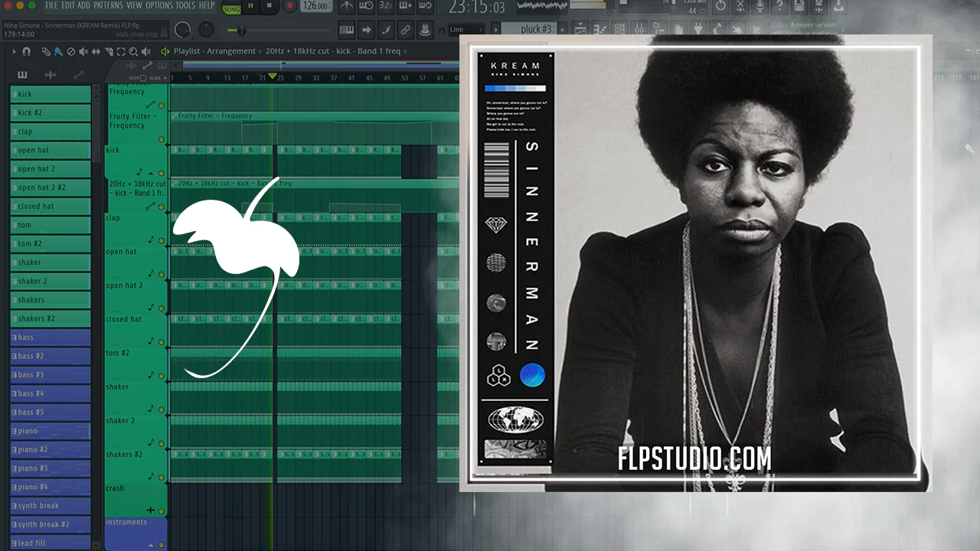
Task: Toggle the playlist magnet snap icon
Action: tap(27, 51)
